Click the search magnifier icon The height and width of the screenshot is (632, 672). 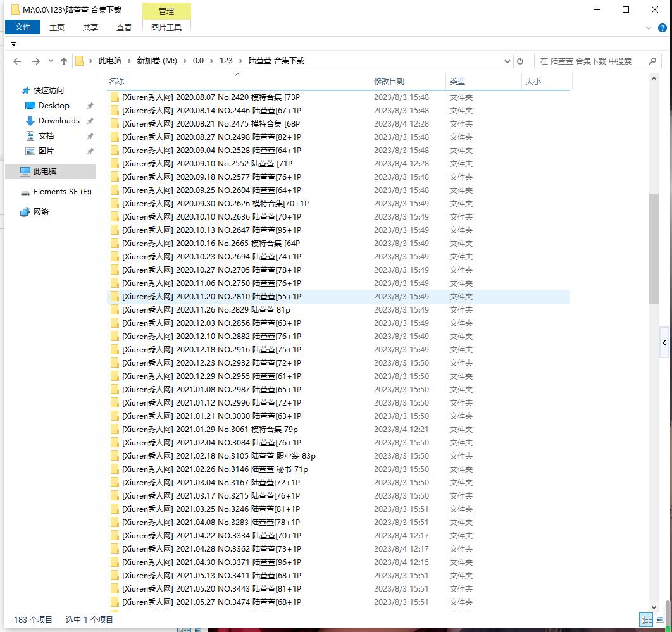coord(653,61)
